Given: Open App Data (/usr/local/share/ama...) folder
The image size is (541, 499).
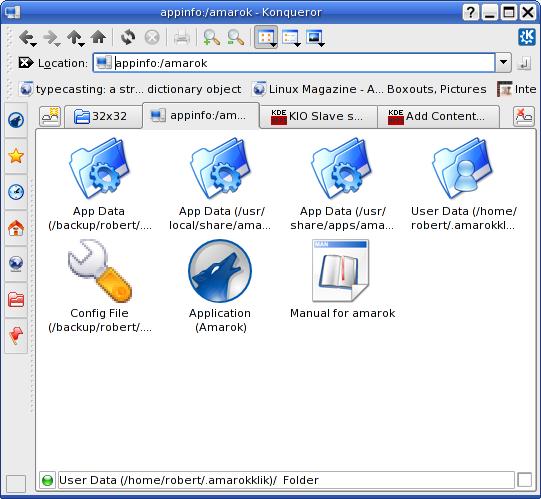Looking at the screenshot, I should click(220, 184).
